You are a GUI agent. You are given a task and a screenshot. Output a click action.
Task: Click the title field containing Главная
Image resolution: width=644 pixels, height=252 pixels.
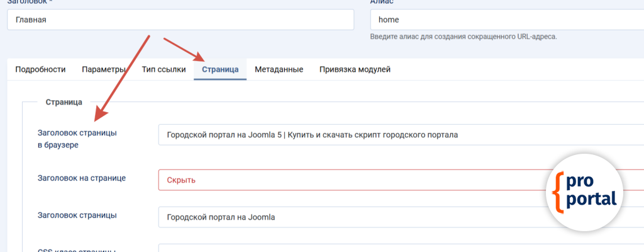[x=180, y=20]
